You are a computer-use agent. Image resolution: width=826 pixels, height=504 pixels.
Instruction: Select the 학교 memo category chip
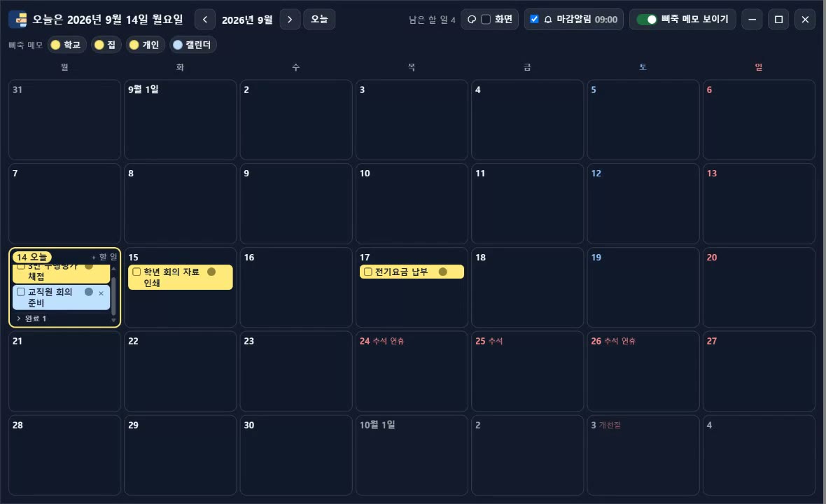coord(66,45)
